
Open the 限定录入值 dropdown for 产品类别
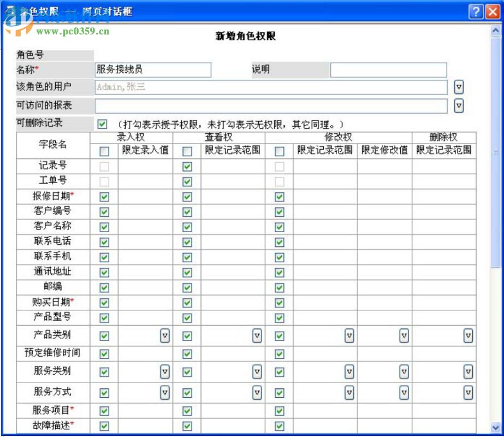pyautogui.click(x=165, y=335)
